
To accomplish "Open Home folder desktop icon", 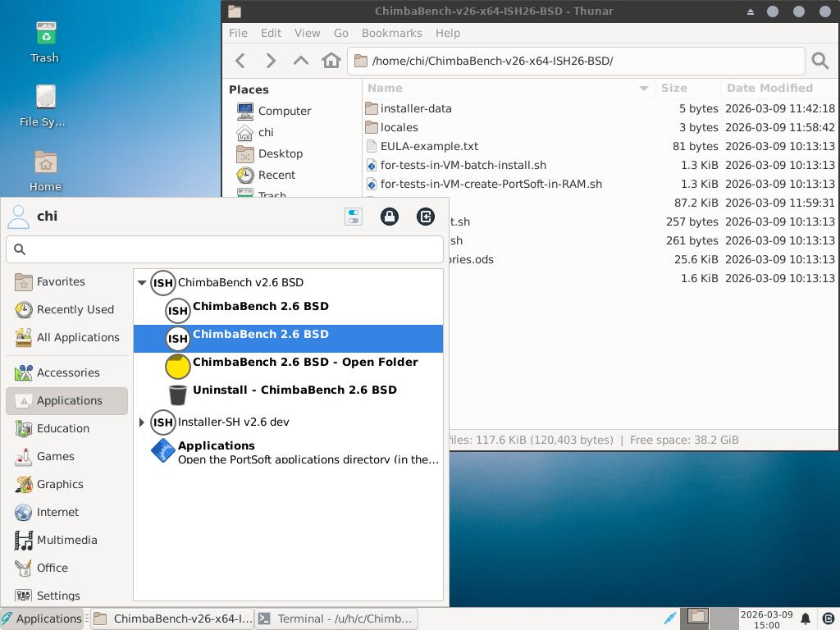I will [x=46, y=171].
